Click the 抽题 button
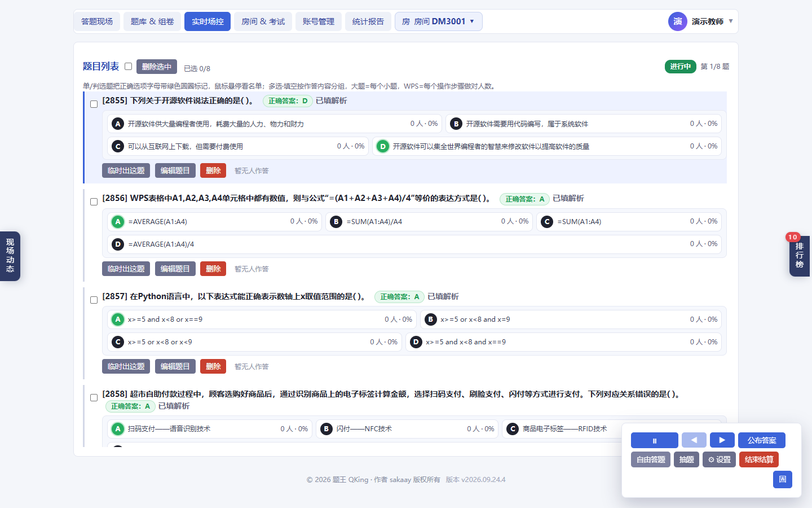 687,459
